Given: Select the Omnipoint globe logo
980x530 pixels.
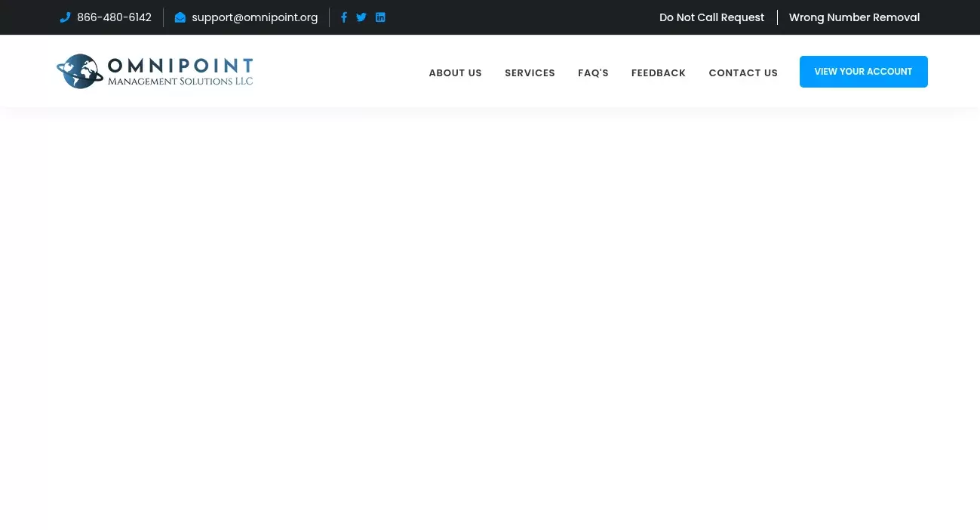Looking at the screenshot, I should pos(78,70).
